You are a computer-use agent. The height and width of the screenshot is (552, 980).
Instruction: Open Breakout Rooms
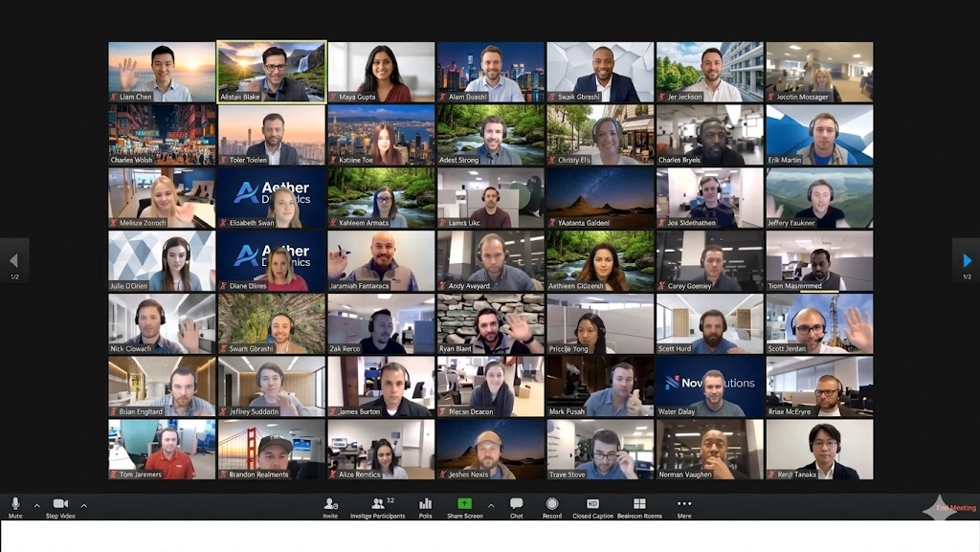click(x=639, y=504)
